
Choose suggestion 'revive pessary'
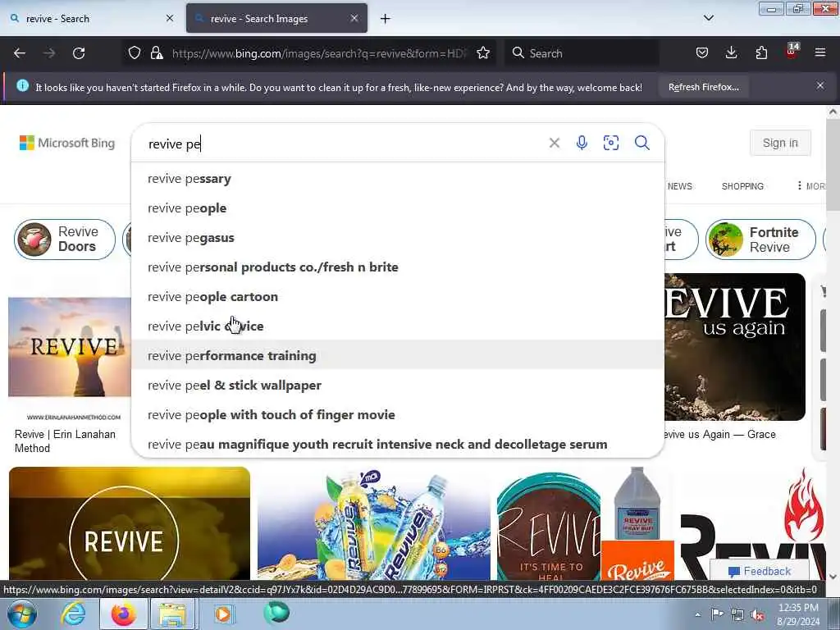(398, 178)
